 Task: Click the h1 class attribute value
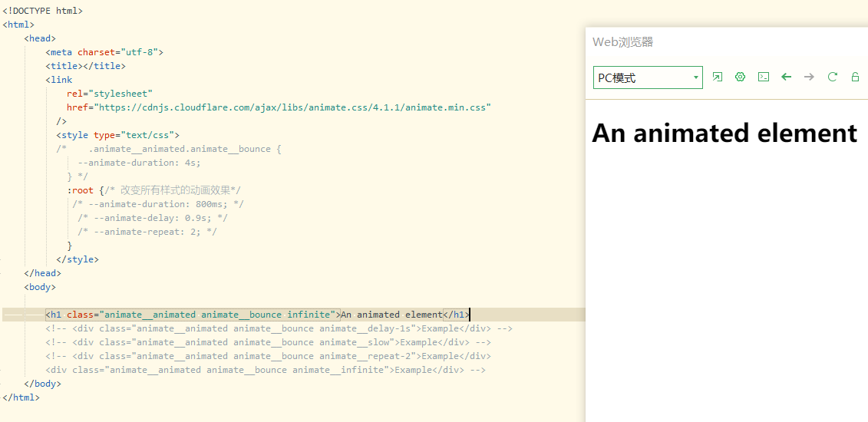tap(217, 315)
